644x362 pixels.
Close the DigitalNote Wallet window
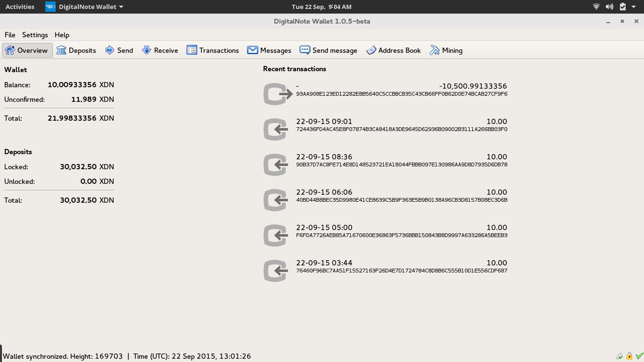click(x=636, y=21)
